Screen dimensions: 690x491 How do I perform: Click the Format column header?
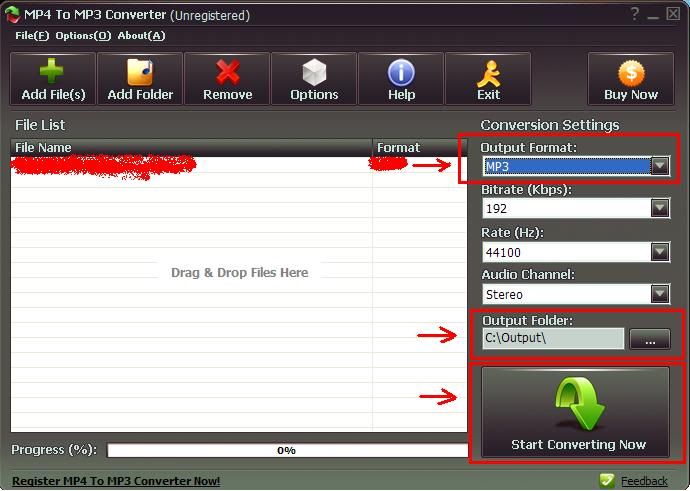point(419,148)
